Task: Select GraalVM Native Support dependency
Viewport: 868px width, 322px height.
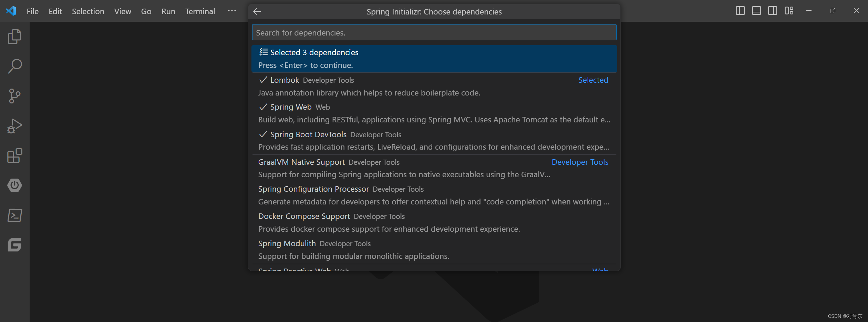Action: [434, 168]
